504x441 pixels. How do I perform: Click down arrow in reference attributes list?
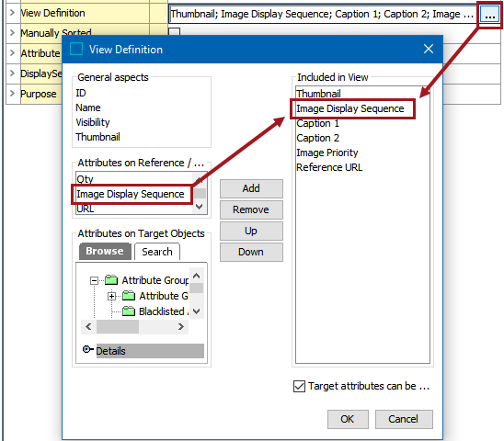coord(199,207)
